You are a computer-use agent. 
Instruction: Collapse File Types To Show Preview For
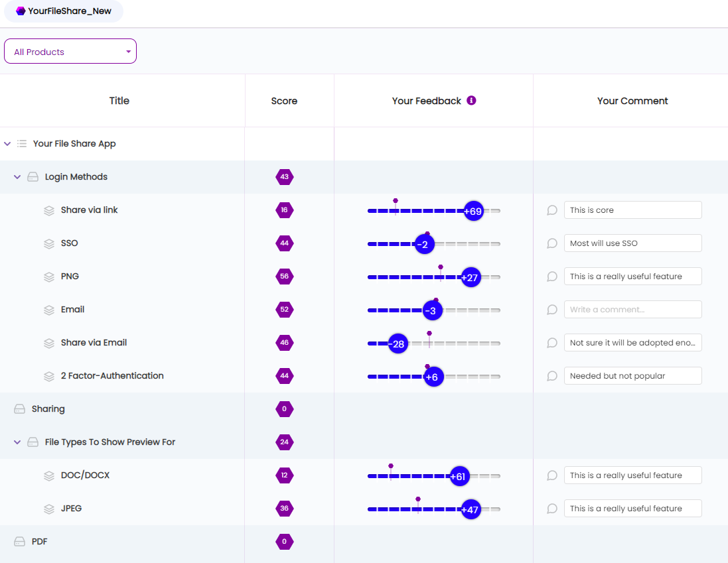point(17,442)
